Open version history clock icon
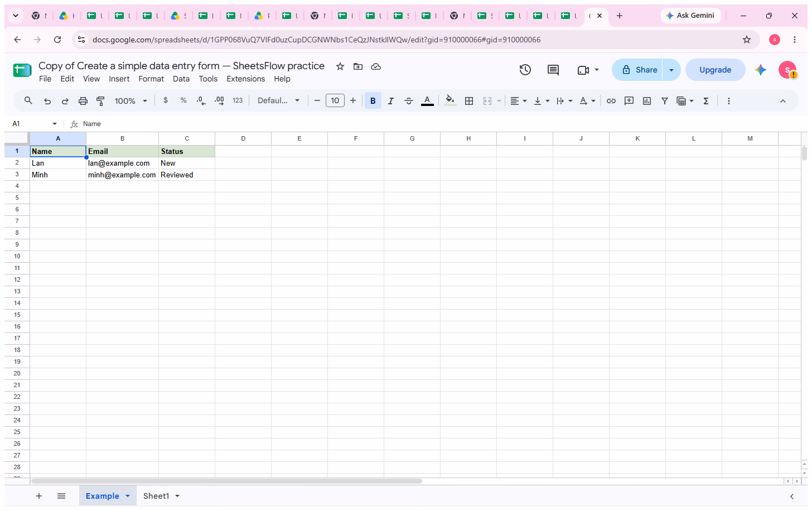This screenshot has height=511, width=812. (x=525, y=70)
